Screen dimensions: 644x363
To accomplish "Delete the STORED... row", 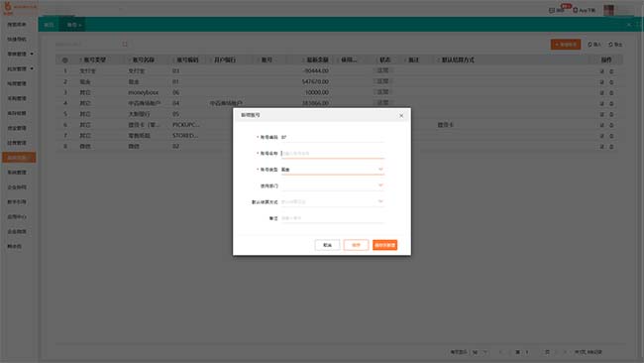I will 611,136.
